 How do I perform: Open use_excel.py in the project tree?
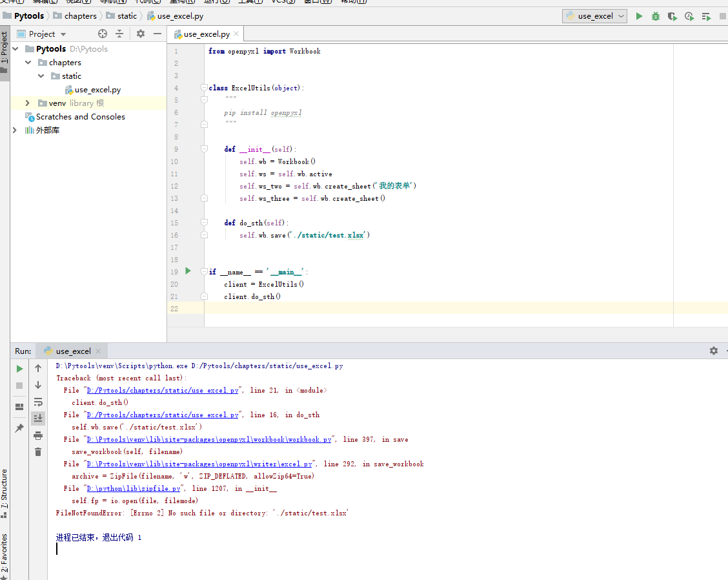point(97,90)
